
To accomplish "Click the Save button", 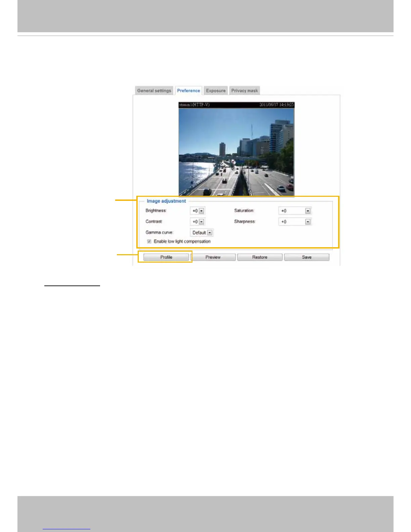I will 307,257.
